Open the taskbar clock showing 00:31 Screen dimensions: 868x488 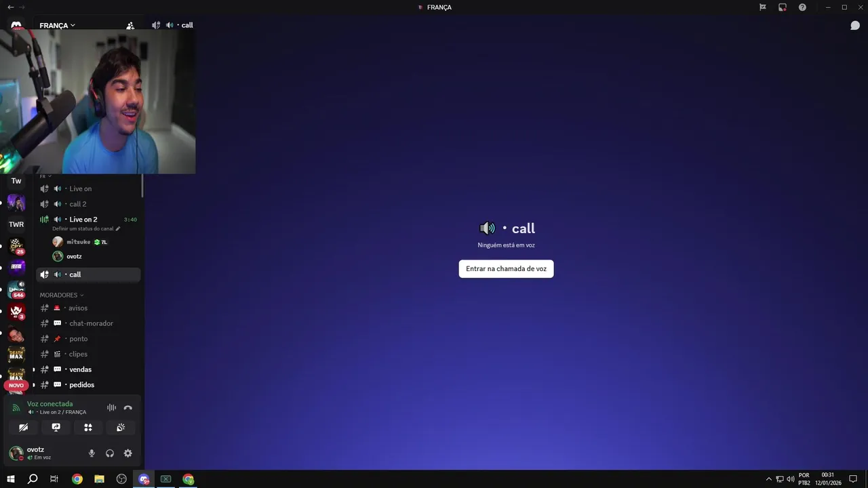tap(828, 479)
